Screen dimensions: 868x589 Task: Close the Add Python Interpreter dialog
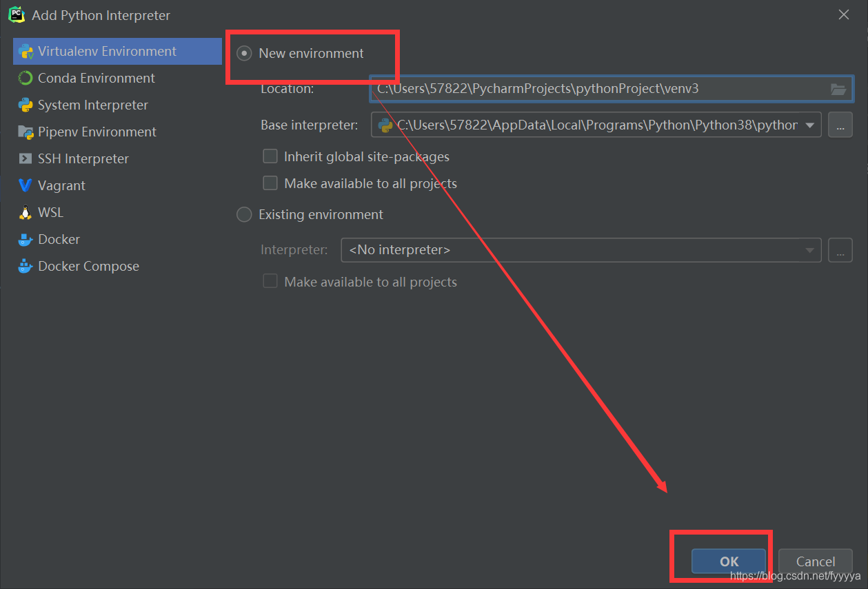[x=844, y=14]
